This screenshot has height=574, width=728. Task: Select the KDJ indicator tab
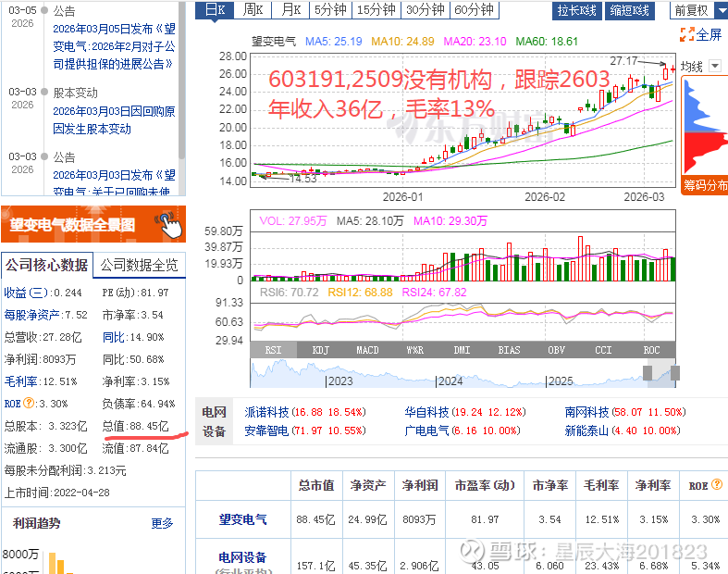click(x=320, y=350)
